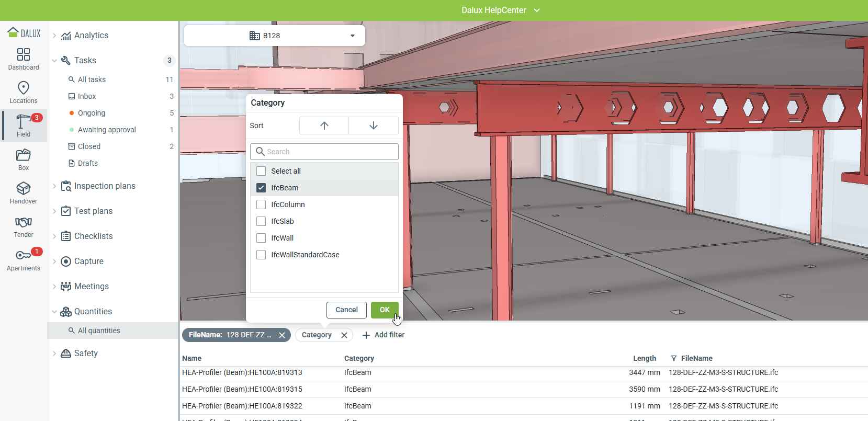Sort categories descending with down arrow
The height and width of the screenshot is (421, 868).
pyautogui.click(x=373, y=126)
